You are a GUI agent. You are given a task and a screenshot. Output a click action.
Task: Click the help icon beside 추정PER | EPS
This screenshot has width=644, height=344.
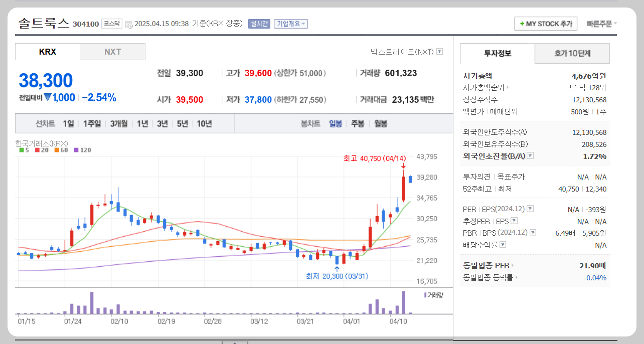pos(514,221)
